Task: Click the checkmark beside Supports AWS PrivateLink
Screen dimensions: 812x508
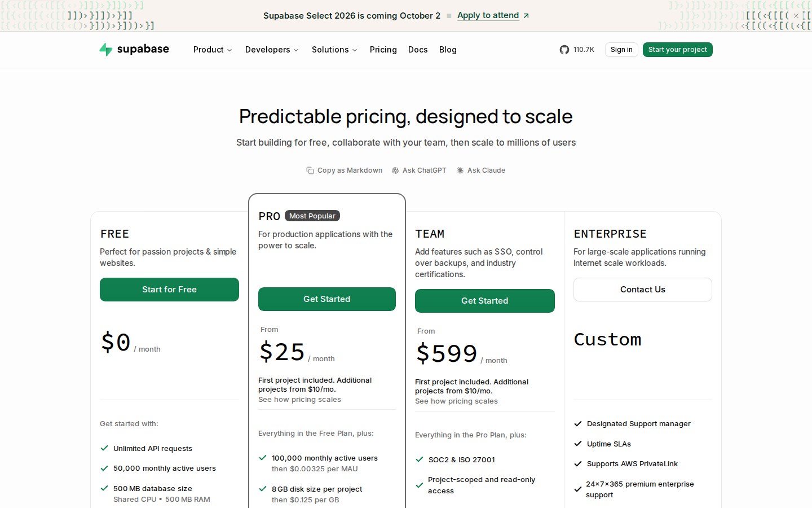Action: [x=578, y=464]
